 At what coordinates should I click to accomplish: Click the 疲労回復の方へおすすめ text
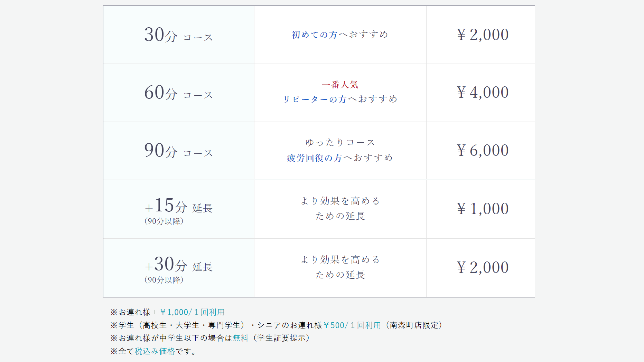coord(340,158)
